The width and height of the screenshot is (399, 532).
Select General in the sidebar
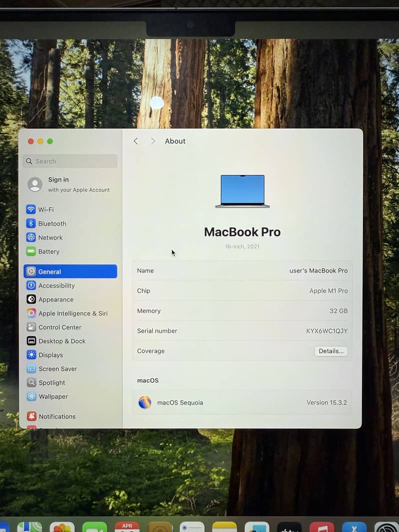[70, 271]
